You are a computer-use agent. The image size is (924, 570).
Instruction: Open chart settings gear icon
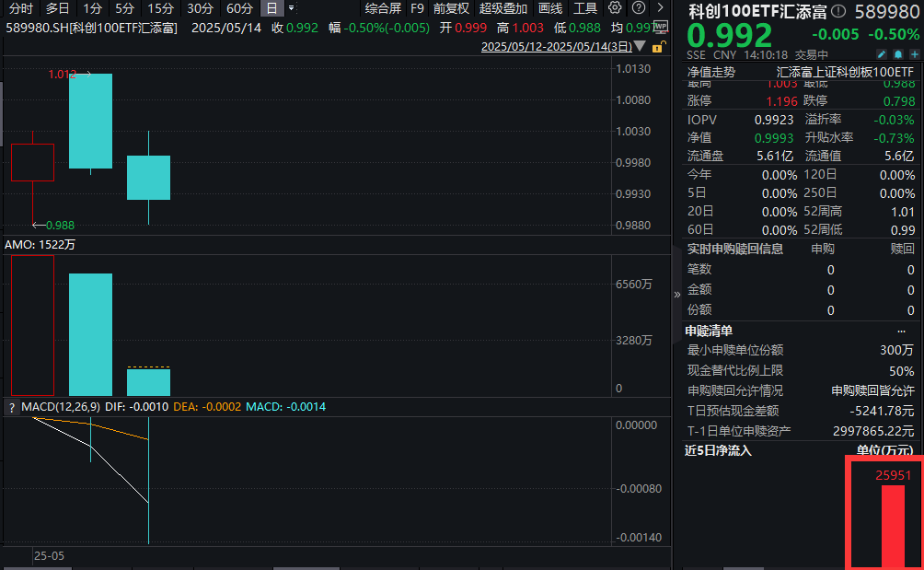click(616, 8)
